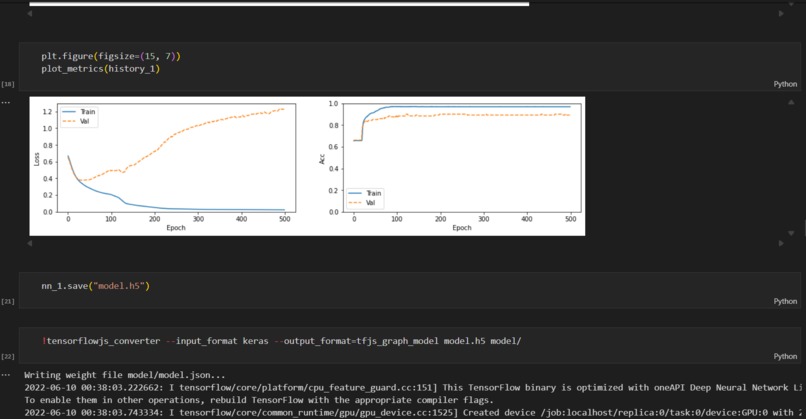Open the Python language picker in the nn_1.save cell
The image size is (806, 419).
(x=785, y=301)
